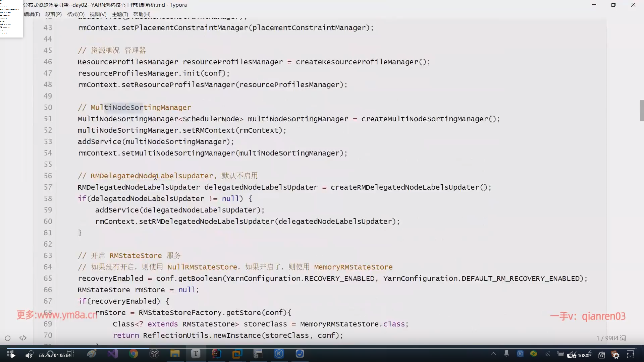The height and width of the screenshot is (362, 644).
Task: Open Visual Studio from the taskbar
Action: (113, 354)
